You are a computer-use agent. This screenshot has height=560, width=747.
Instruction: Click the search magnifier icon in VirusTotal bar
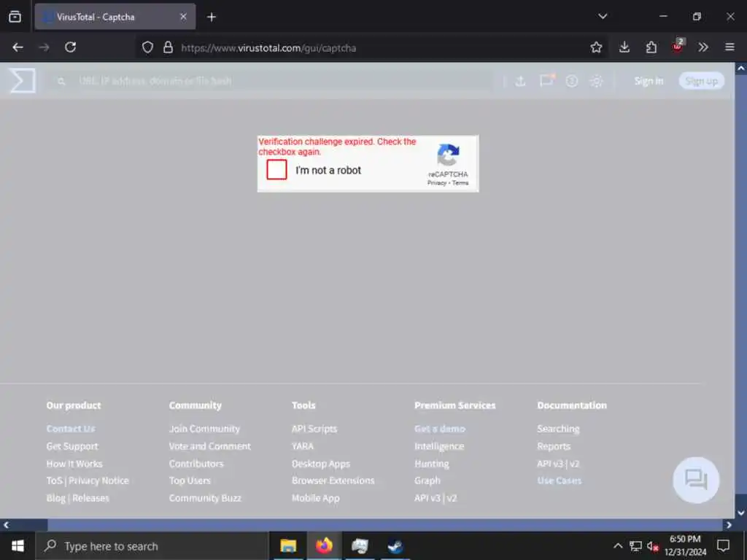(61, 82)
